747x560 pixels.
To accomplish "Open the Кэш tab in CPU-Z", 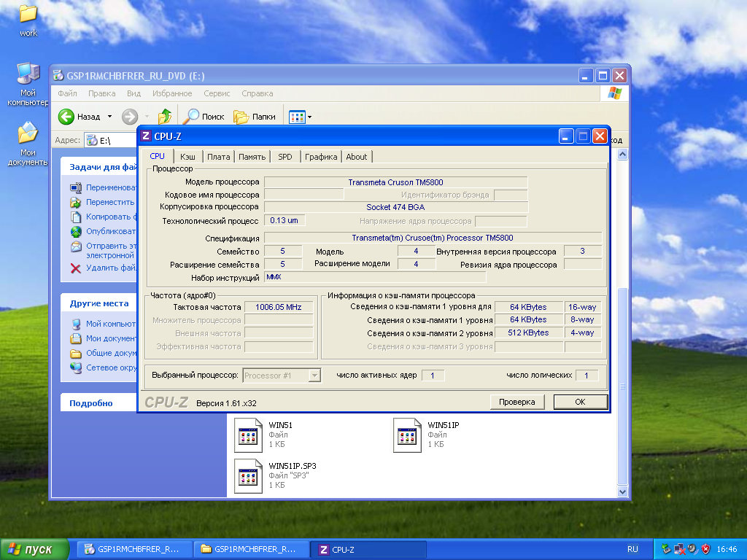I will (x=187, y=157).
